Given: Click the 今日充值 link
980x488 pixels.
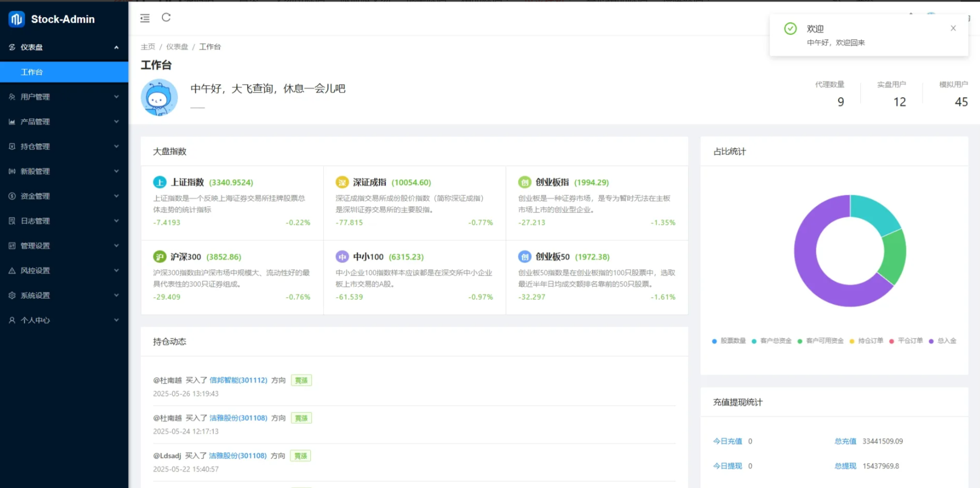Looking at the screenshot, I should [728, 441].
